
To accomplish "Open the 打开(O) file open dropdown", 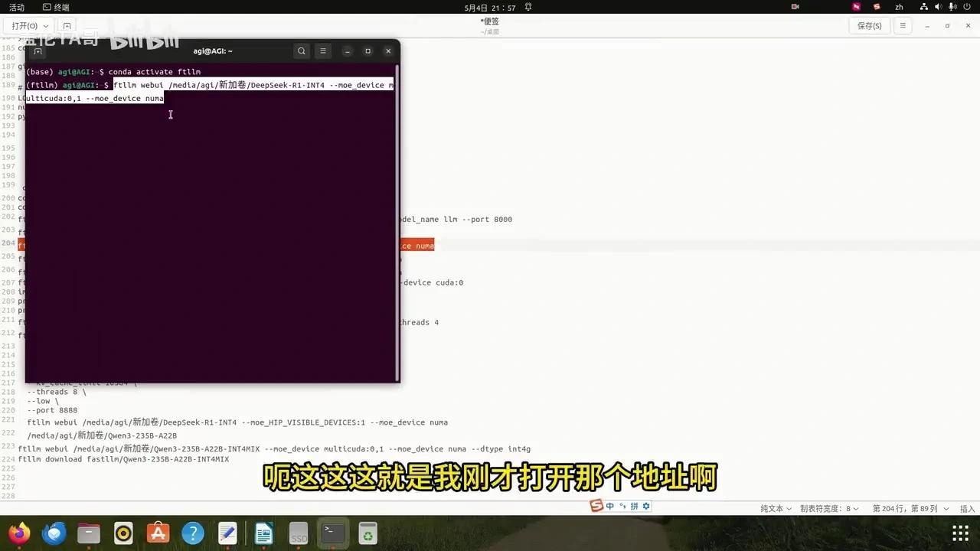I will 28,25.
